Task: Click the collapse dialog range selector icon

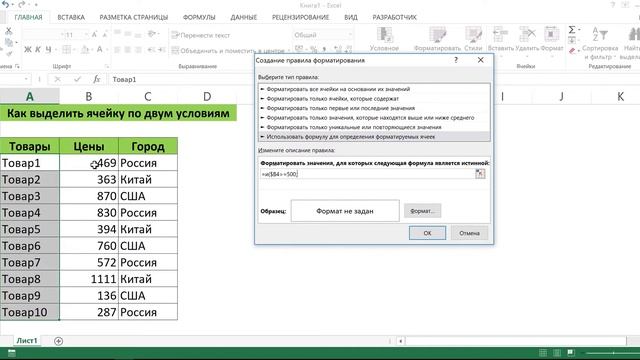Action: pyautogui.click(x=480, y=174)
